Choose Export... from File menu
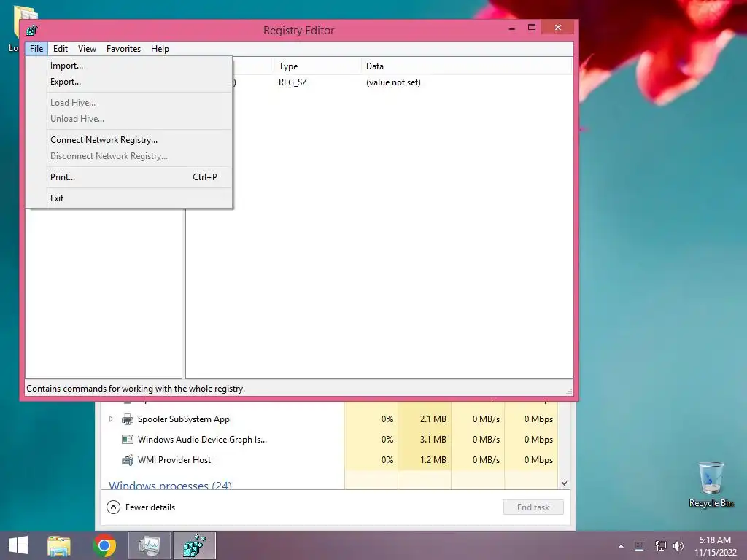The height and width of the screenshot is (560, 747). pos(128,82)
